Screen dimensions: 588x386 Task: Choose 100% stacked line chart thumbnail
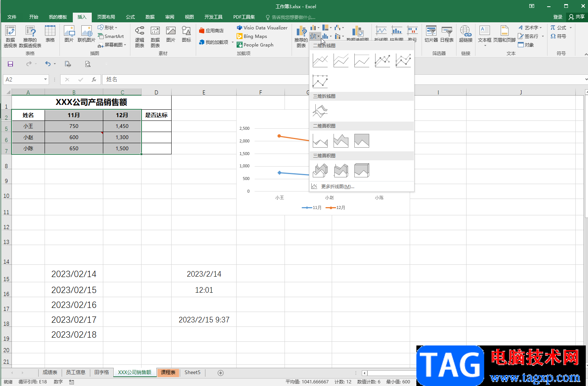pos(362,60)
